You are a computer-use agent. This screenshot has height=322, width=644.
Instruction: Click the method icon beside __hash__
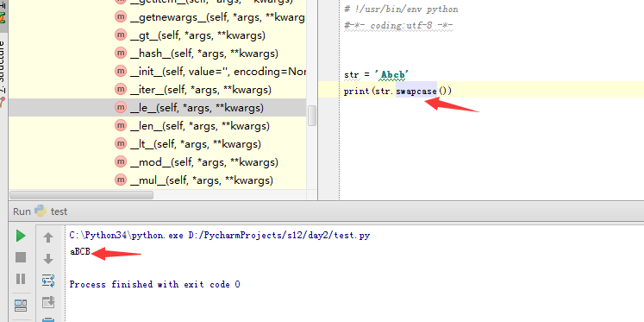[x=121, y=53]
